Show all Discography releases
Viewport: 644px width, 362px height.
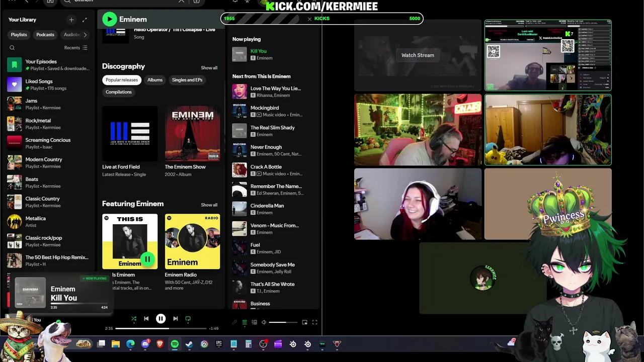point(209,68)
